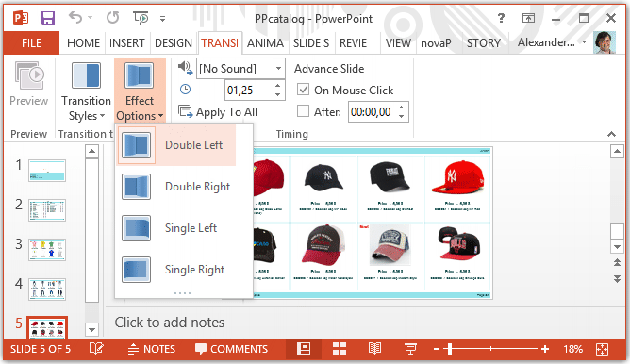Switch to the STORYBOARDING tab
The width and height of the screenshot is (630, 364).
click(x=484, y=43)
